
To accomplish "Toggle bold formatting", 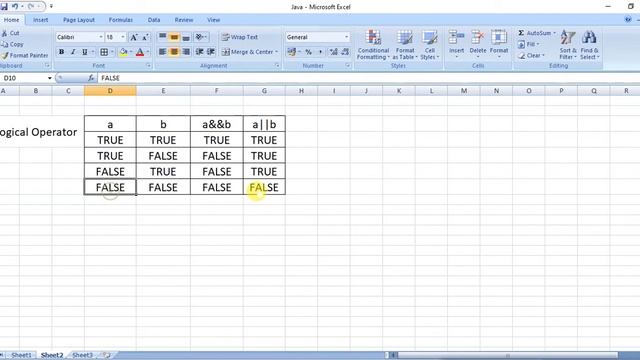I will (x=61, y=52).
